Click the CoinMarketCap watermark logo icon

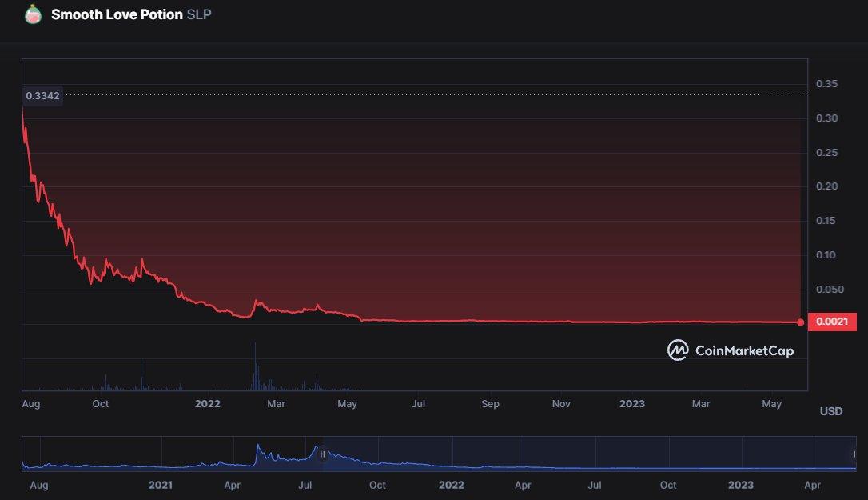coord(678,350)
